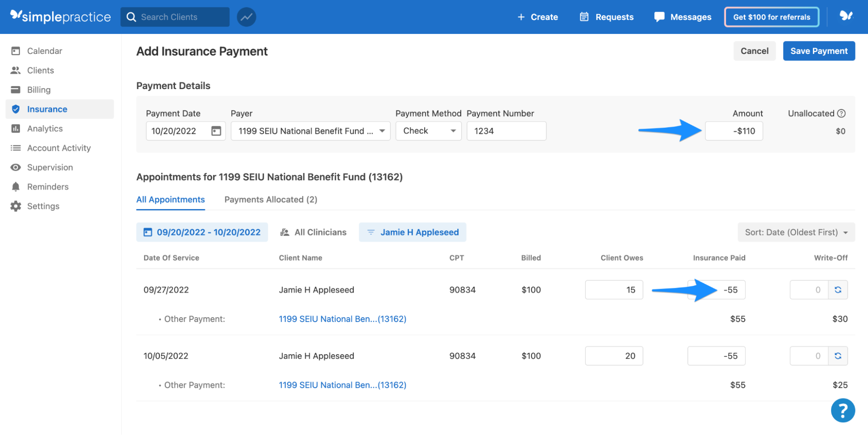Switch to the Payments Allocated tab
The height and width of the screenshot is (435, 868).
(x=271, y=199)
